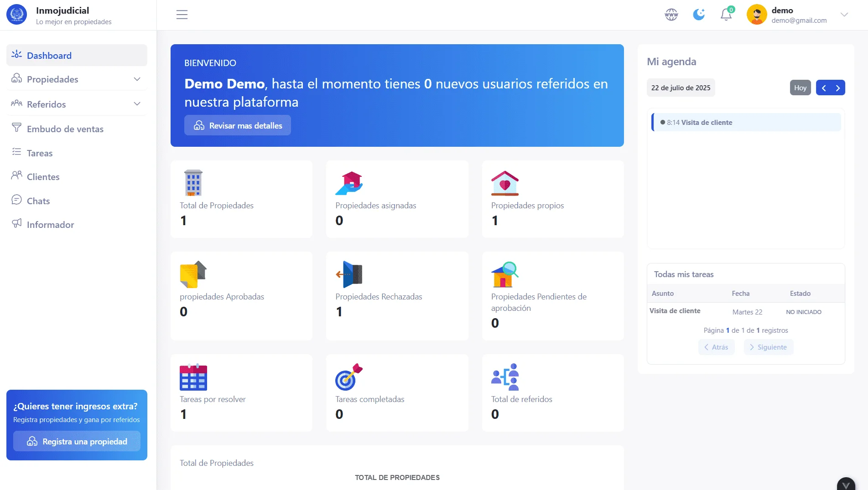
Task: Click the Propiedades asignadas icon
Action: coord(349,183)
